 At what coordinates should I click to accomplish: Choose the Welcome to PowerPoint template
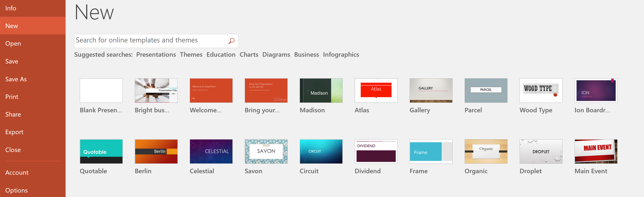tap(211, 90)
